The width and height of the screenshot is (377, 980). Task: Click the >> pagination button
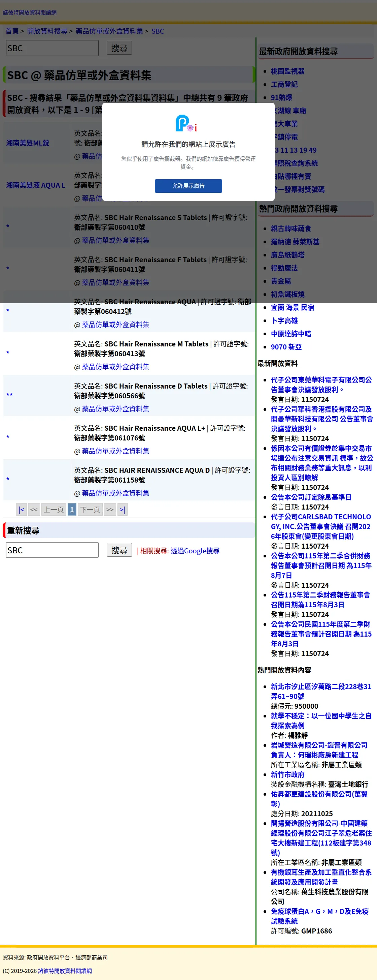click(x=110, y=510)
